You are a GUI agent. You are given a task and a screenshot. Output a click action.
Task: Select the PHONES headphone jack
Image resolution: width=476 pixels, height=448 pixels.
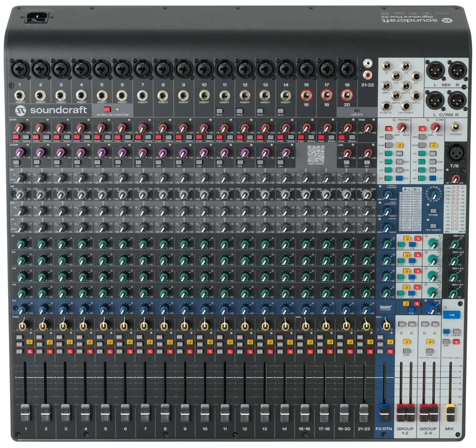tap(456, 127)
